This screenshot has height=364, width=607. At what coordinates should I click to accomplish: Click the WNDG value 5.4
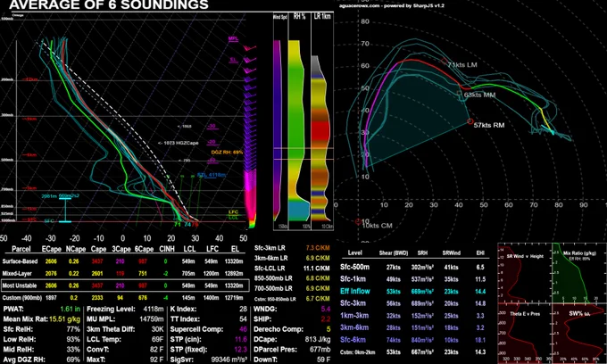[325, 309]
